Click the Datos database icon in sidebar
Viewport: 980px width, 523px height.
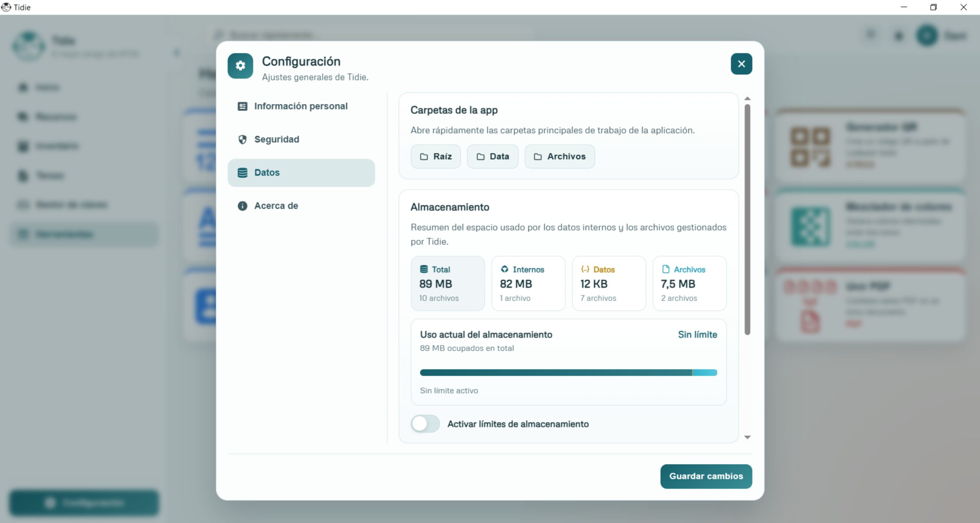(242, 173)
